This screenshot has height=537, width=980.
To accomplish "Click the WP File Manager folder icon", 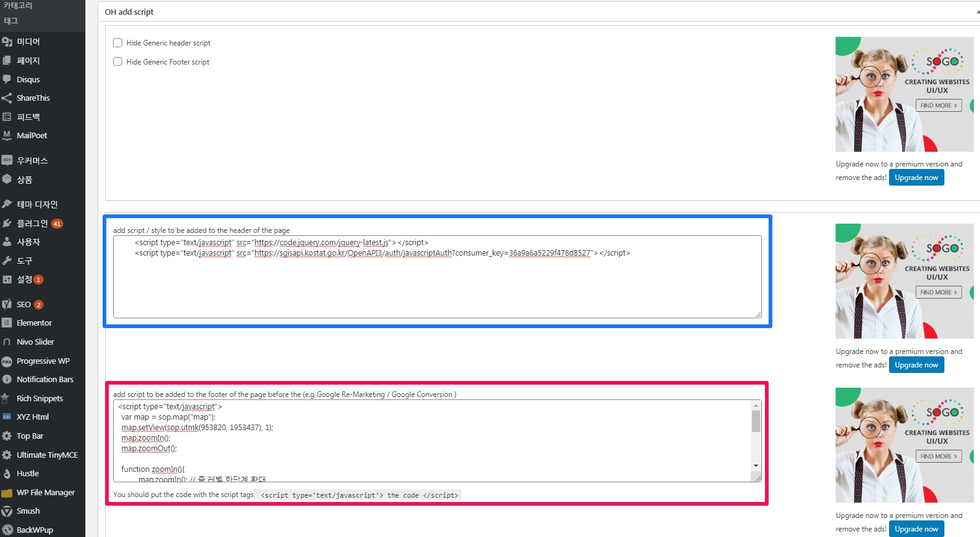I will (x=7, y=493).
